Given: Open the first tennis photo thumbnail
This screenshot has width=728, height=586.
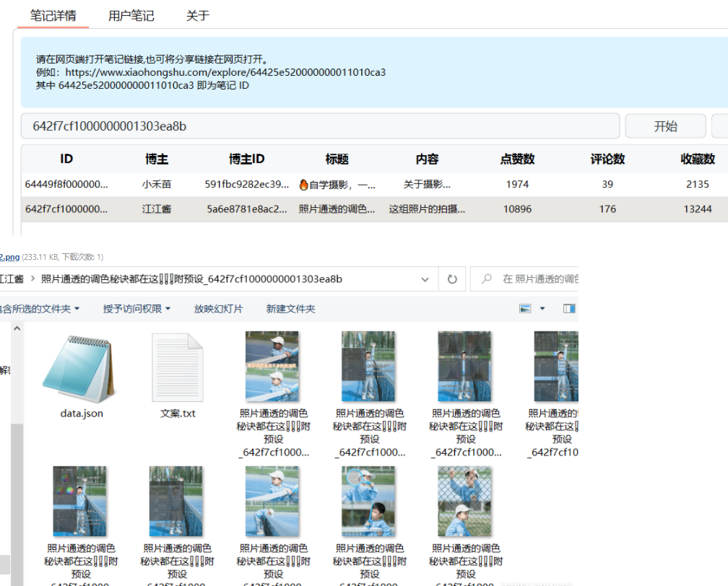Looking at the screenshot, I should tap(272, 365).
